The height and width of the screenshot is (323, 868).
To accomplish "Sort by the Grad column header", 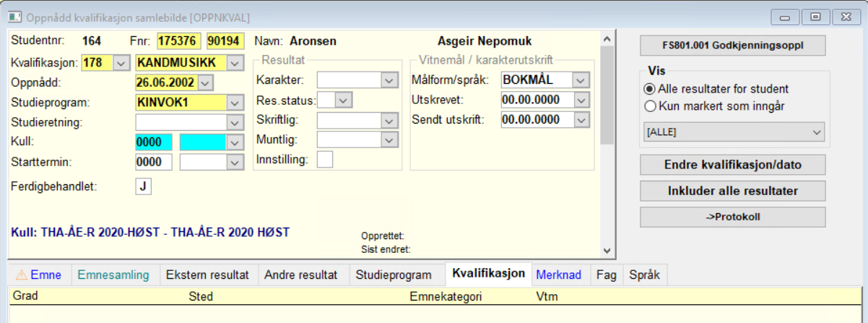I will click(25, 296).
